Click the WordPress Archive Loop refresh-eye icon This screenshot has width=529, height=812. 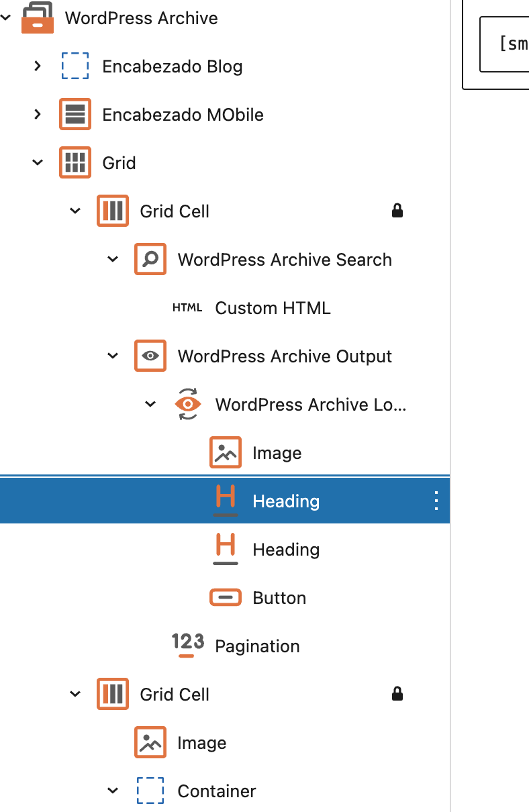click(188, 405)
